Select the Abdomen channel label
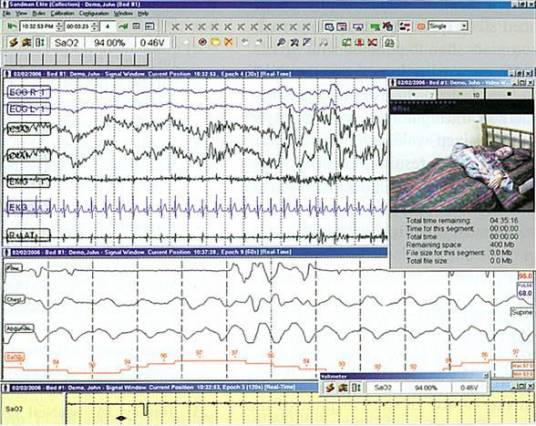The height and width of the screenshot is (426, 536). click(x=20, y=329)
